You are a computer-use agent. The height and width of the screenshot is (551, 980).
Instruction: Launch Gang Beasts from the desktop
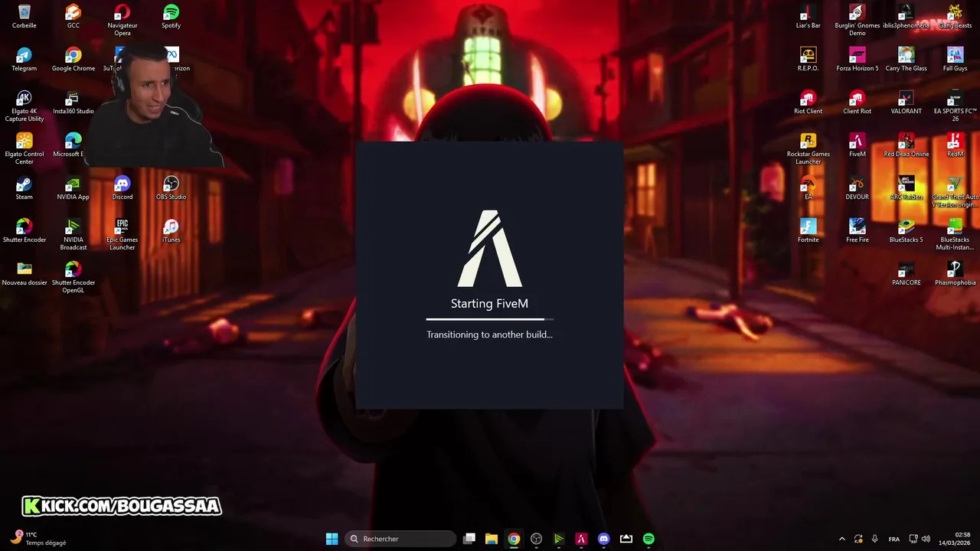[955, 17]
